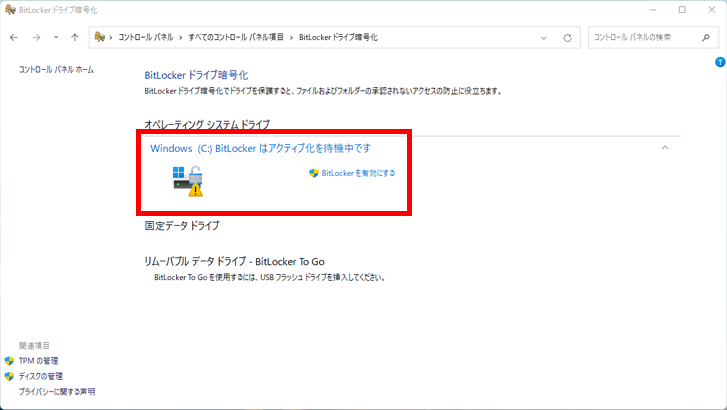This screenshot has width=727, height=410.
Task: Click shield icon next to TPM の管理
Action: (9, 361)
